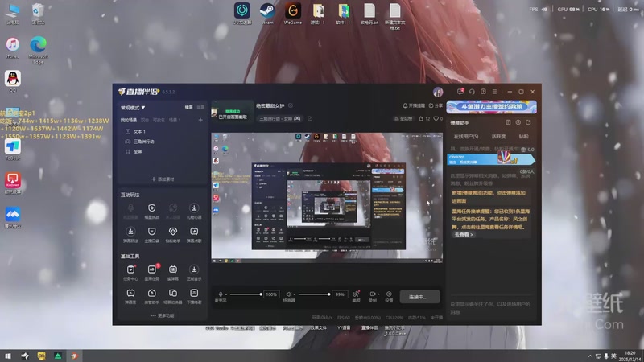Viewport: 644px width, 362px height.
Task: Click the microphone volume slider
Action: pyautogui.click(x=246, y=294)
